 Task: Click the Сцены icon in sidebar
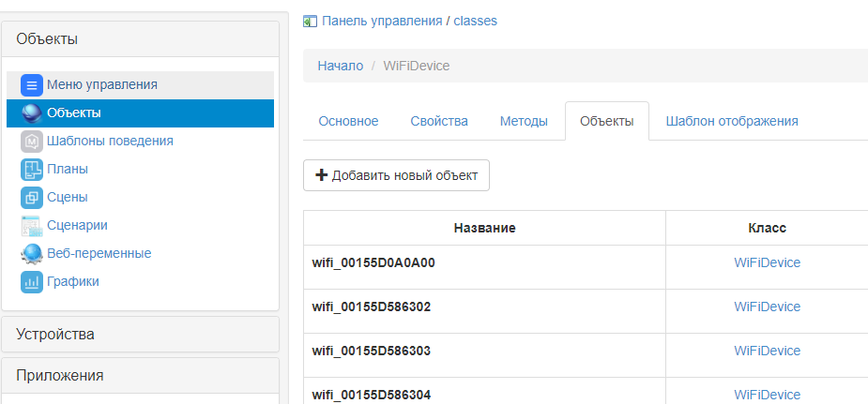[32, 198]
